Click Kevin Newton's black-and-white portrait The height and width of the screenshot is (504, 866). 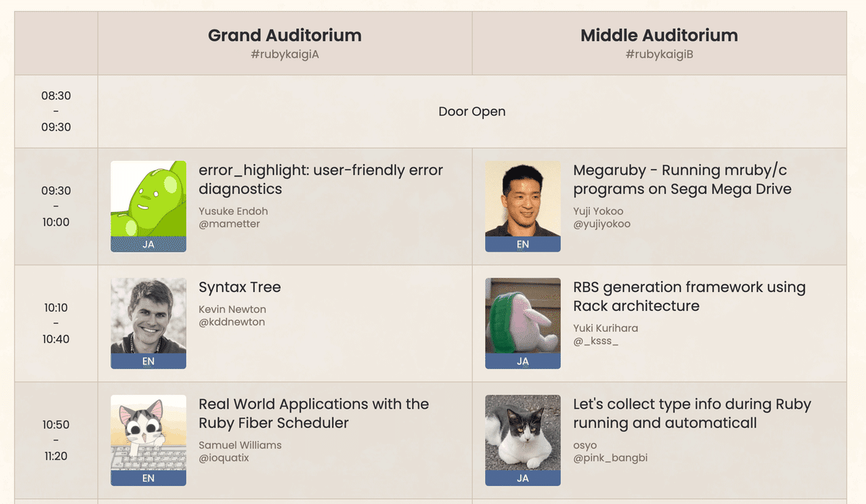pyautogui.click(x=148, y=316)
